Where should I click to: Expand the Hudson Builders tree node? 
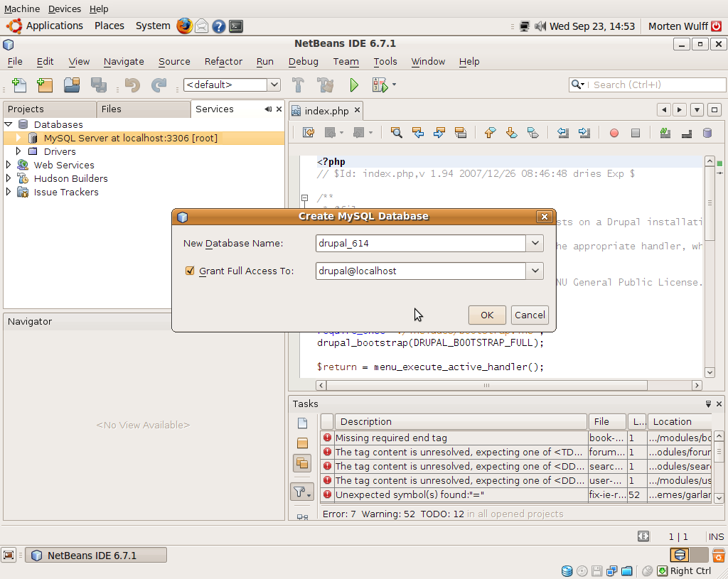point(9,178)
